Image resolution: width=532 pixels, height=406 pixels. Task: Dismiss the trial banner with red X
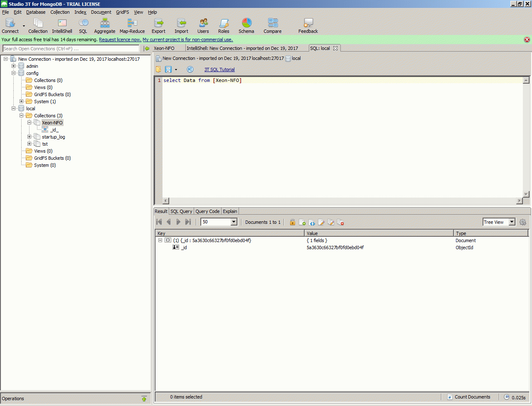point(527,40)
